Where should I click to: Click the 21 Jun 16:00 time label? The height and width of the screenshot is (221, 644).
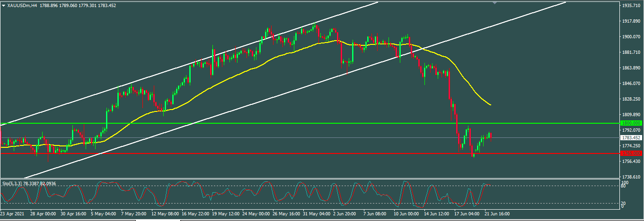(x=497, y=214)
